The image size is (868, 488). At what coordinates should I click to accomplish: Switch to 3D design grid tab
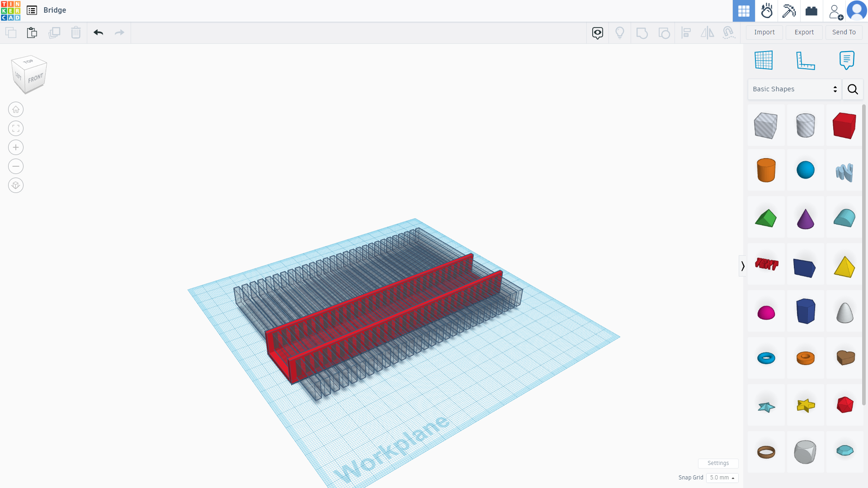(744, 11)
